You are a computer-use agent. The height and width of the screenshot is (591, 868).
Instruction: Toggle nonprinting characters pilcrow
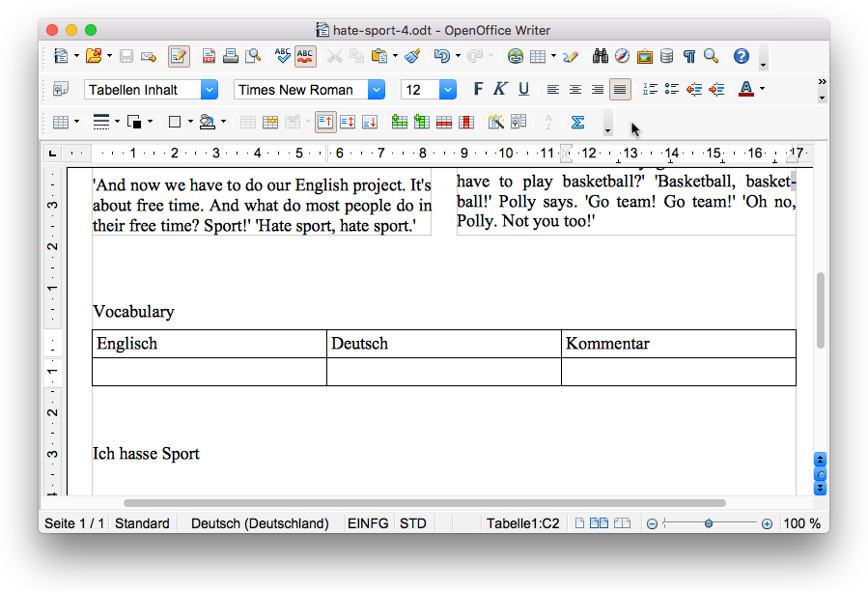pos(689,56)
